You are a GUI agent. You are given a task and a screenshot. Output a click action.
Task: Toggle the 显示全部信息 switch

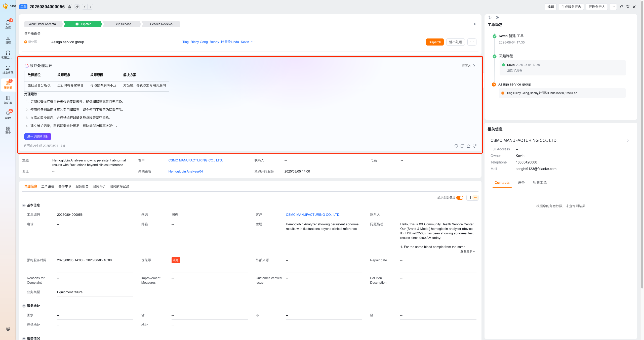tap(460, 198)
